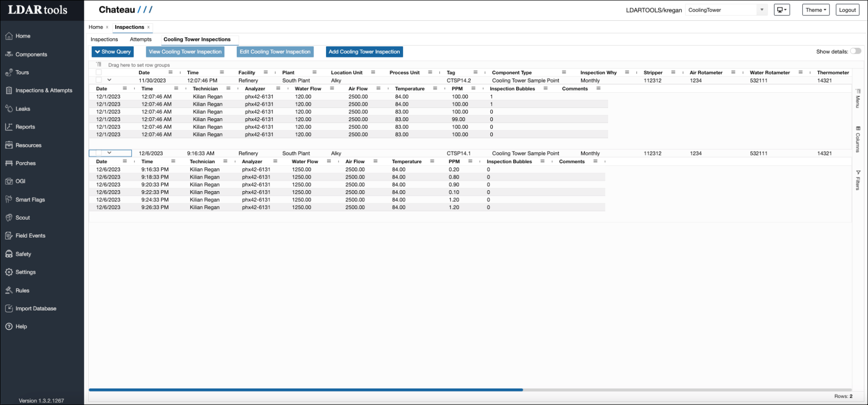
Task: Collapse the 12/6/2023 inspection row
Action: point(109,153)
